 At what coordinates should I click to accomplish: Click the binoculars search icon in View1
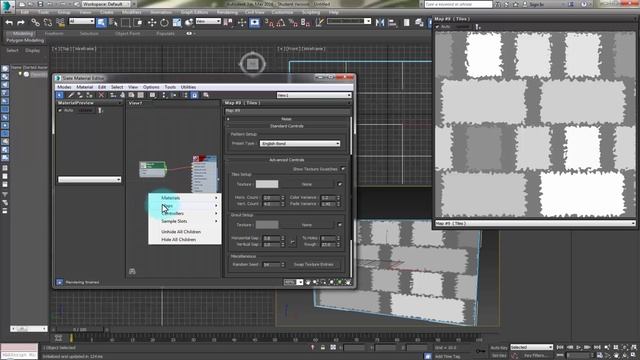pyautogui.click(x=132, y=271)
